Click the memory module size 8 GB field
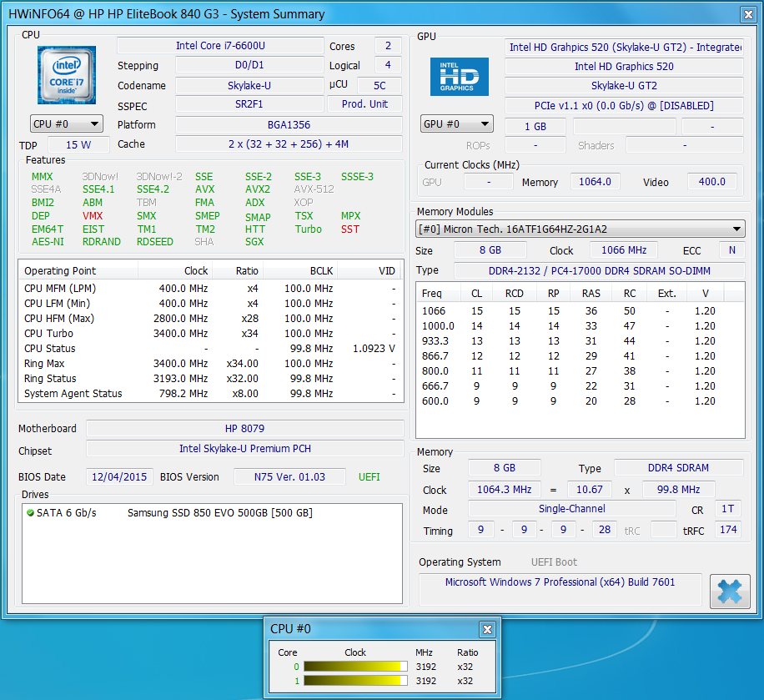The width and height of the screenshot is (764, 700). coord(490,250)
